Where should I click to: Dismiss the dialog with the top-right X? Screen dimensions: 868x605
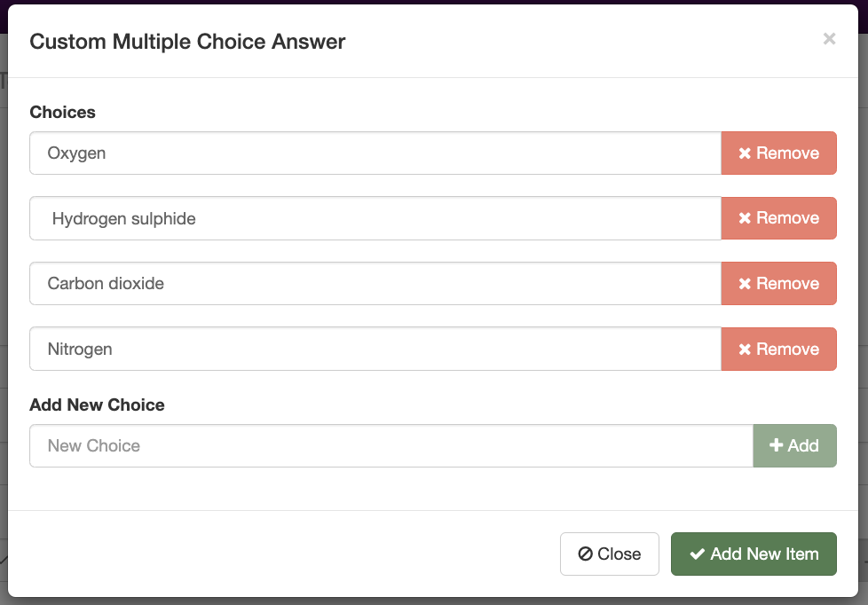point(829,38)
